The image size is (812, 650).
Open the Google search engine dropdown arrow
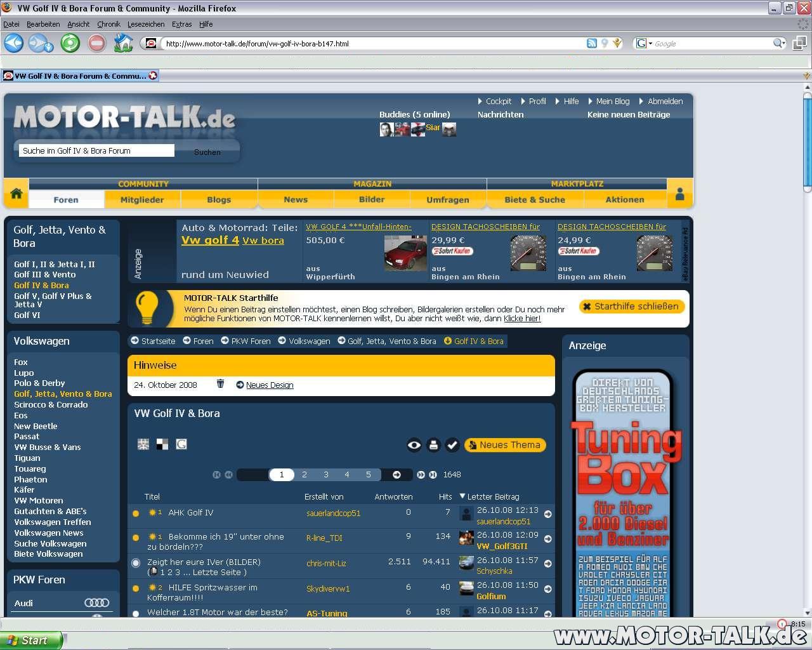(x=650, y=43)
